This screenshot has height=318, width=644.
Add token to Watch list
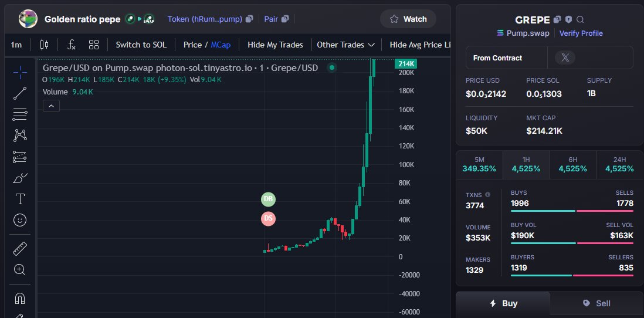408,19
